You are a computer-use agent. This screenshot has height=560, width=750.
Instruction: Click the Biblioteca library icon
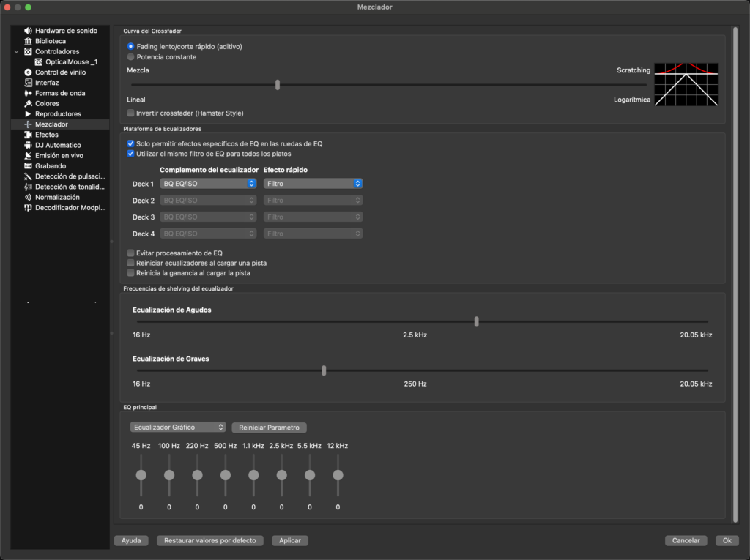(29, 41)
